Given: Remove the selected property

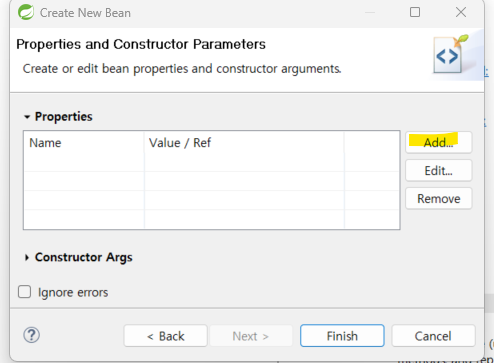Looking at the screenshot, I should click(438, 199).
